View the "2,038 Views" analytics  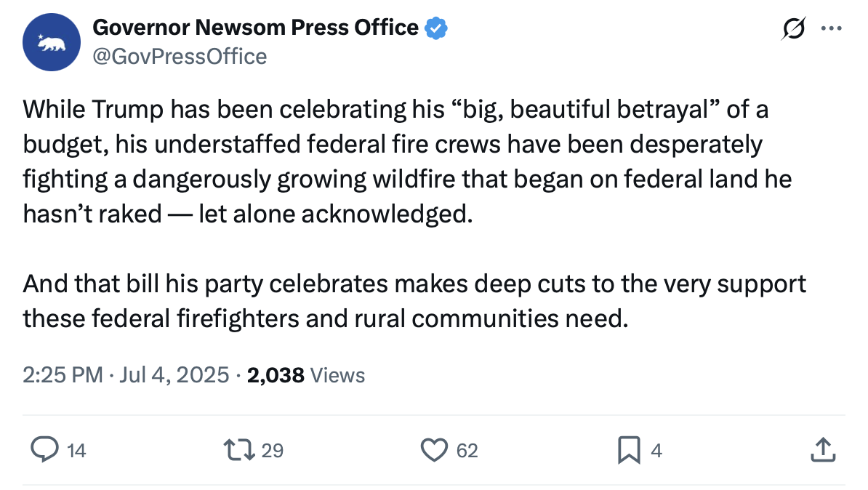click(x=306, y=375)
